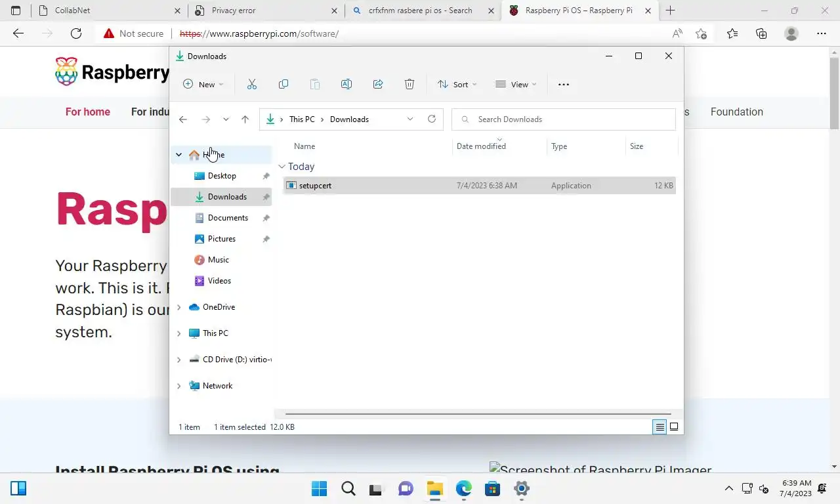
Task: Expand the This PC tree node
Action: 178,333
